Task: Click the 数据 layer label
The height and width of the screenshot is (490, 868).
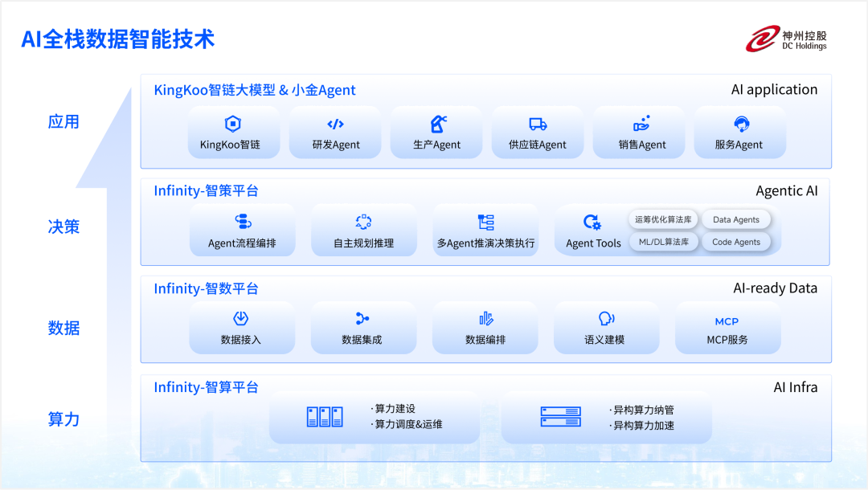Action: [63, 328]
